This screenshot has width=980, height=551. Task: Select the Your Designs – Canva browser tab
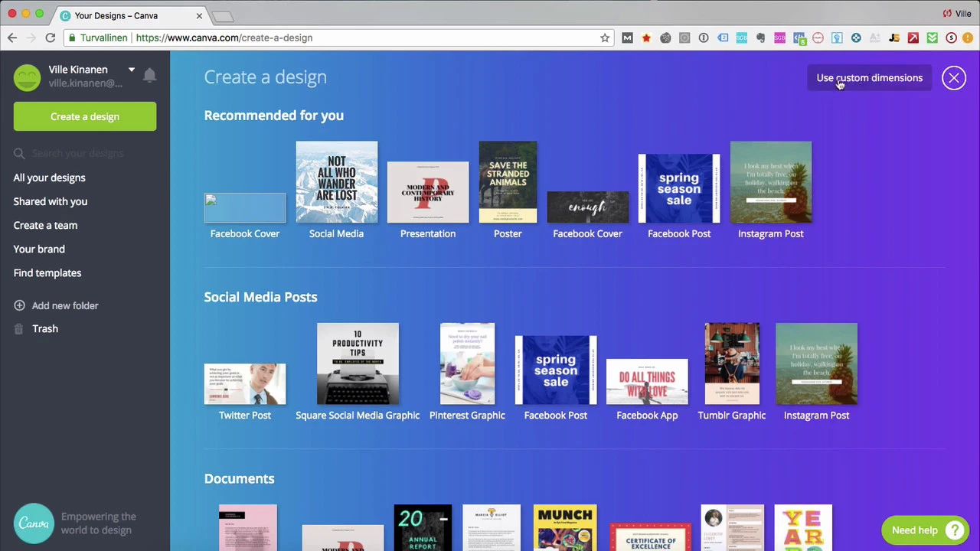(x=130, y=15)
